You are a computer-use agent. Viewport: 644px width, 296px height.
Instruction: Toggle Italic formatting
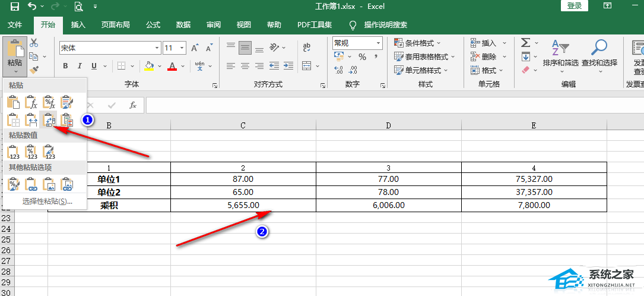(x=80, y=66)
